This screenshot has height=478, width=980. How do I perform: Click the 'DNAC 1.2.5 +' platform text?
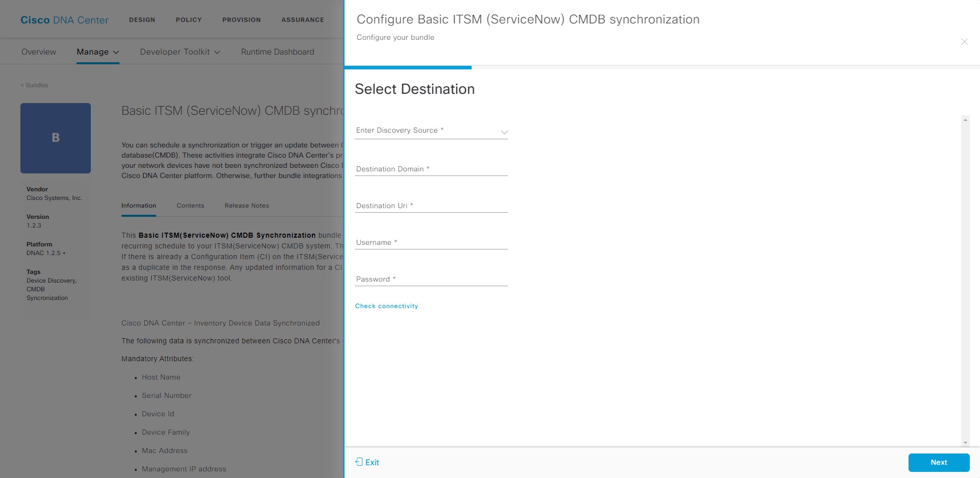click(46, 253)
